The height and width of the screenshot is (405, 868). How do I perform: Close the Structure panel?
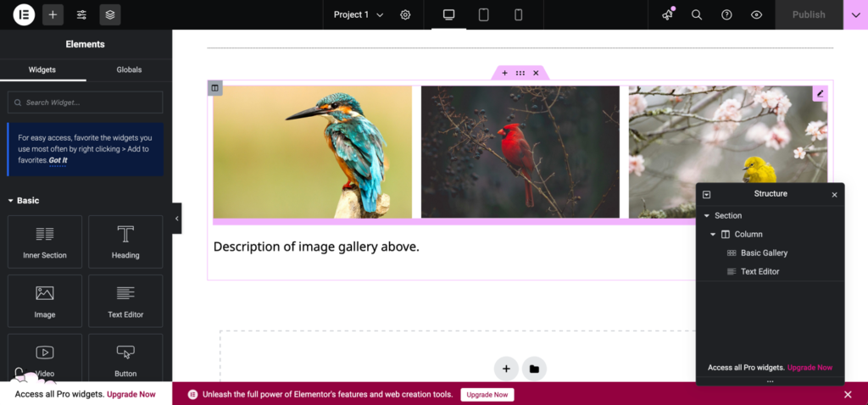(834, 195)
